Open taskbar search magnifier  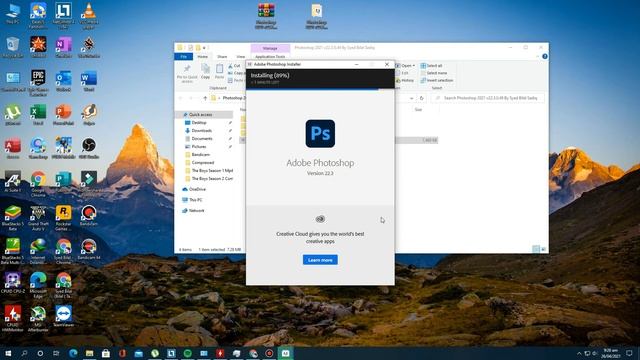tap(24, 353)
